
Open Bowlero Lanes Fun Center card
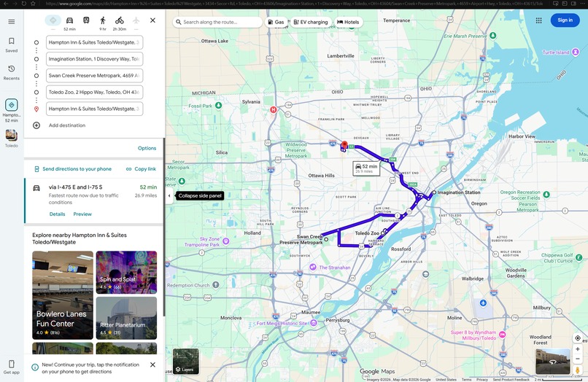tap(63, 295)
